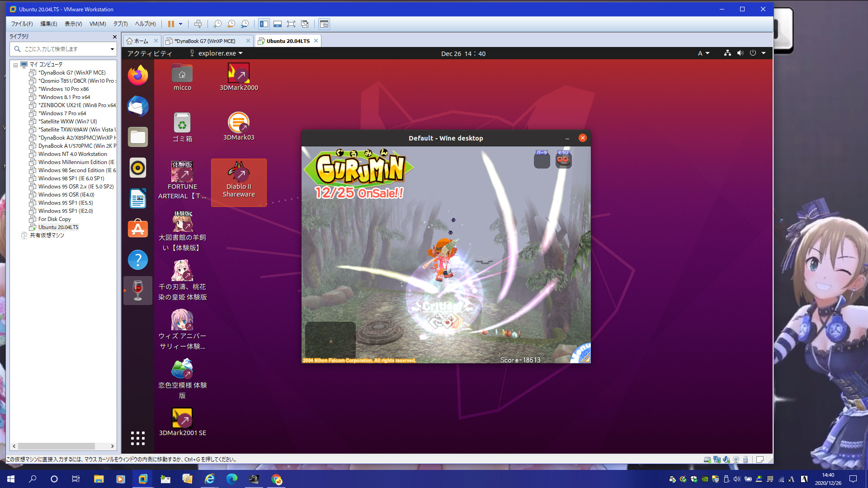Open the タブ(T) menu
This screenshot has height=488, width=868.
120,24
